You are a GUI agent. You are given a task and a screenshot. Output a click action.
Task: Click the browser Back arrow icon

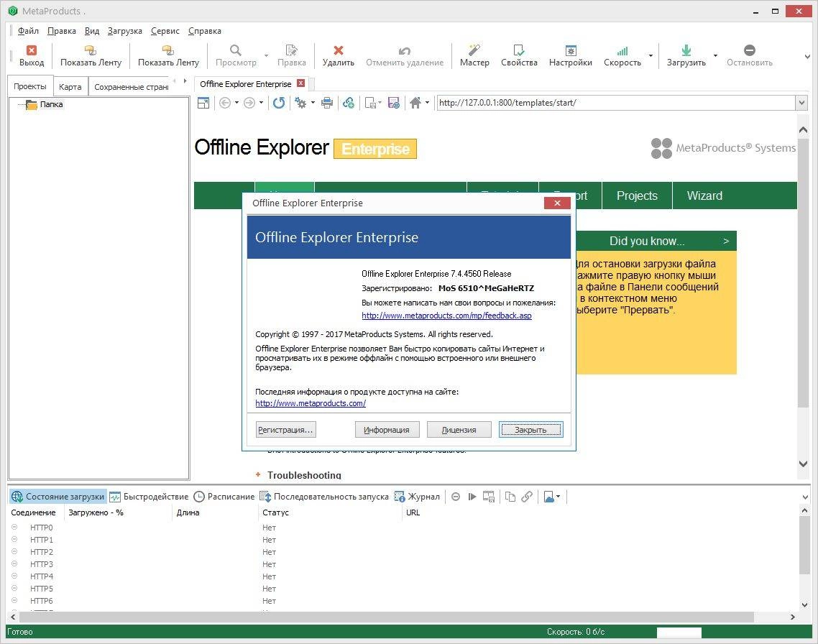tap(225, 103)
